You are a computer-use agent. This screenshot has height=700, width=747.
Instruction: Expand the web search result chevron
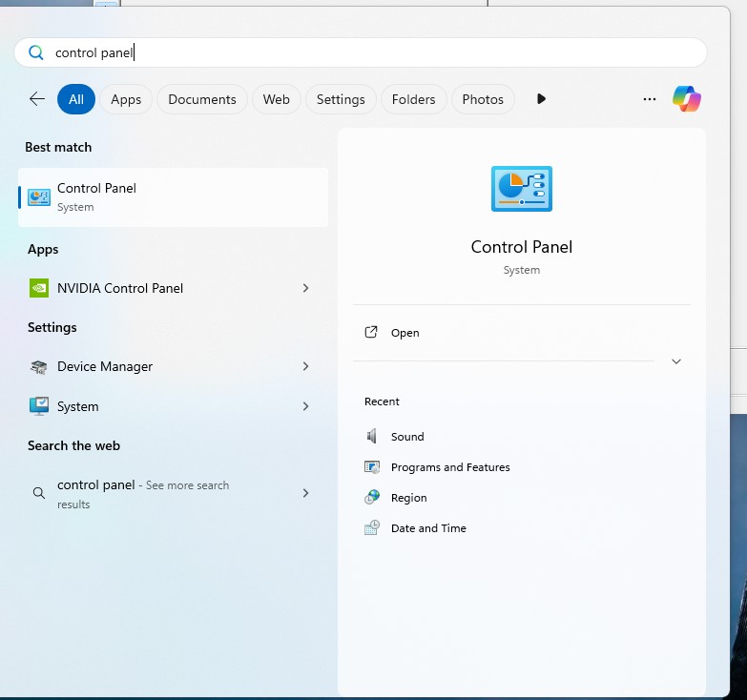(306, 493)
